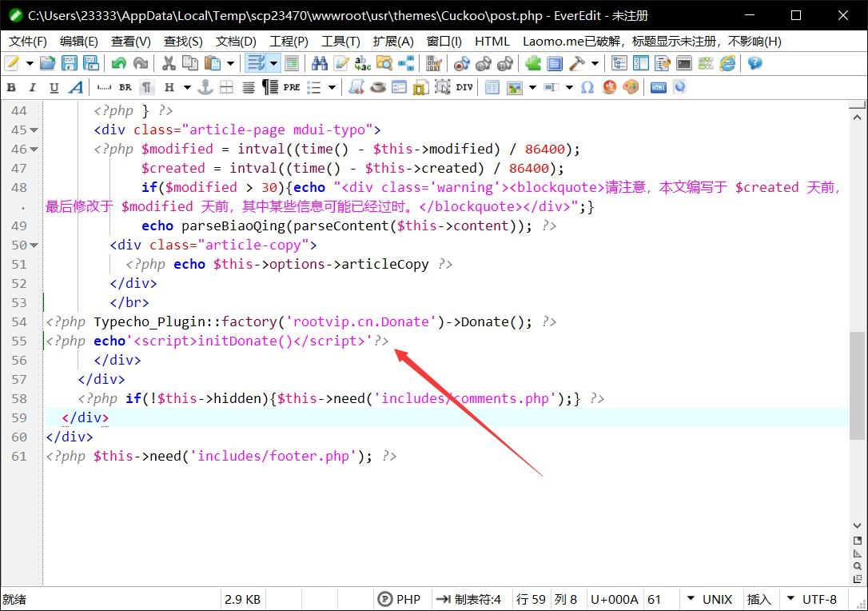The width and height of the screenshot is (868, 611).
Task: Click the PHP language status button
Action: [x=400, y=599]
